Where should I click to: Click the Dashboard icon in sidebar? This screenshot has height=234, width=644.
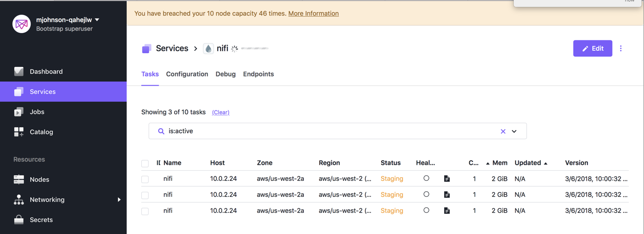[x=19, y=71]
